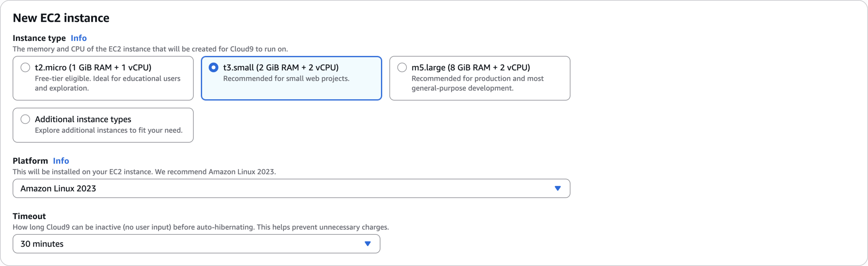Click the arrow icon of Platform dropdown
The image size is (868, 266).
[558, 188]
